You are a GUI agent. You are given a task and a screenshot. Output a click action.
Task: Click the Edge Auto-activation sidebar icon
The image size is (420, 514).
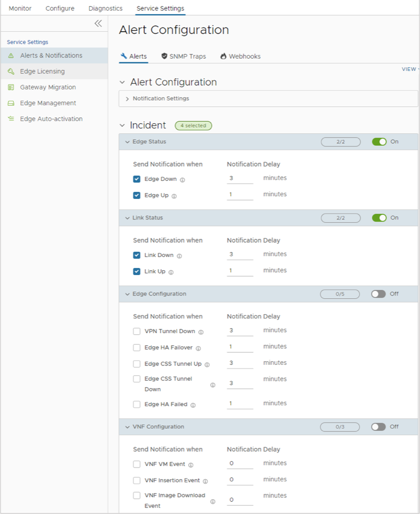(11, 119)
